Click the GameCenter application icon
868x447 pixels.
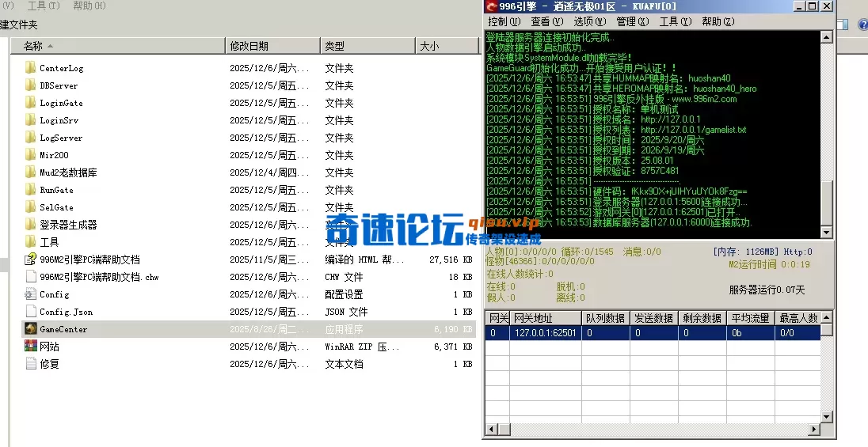[x=30, y=328]
